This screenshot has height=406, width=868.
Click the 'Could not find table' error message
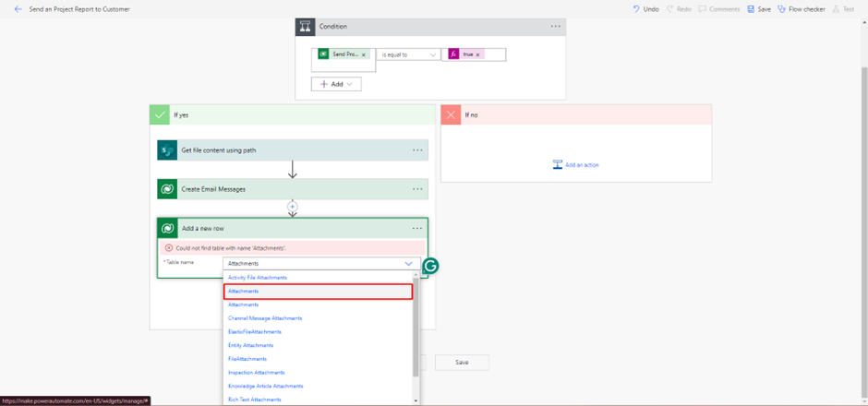coord(231,248)
